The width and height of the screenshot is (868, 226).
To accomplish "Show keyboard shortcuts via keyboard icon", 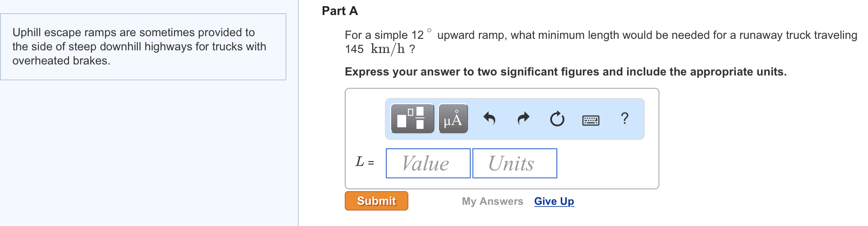I will (590, 120).
